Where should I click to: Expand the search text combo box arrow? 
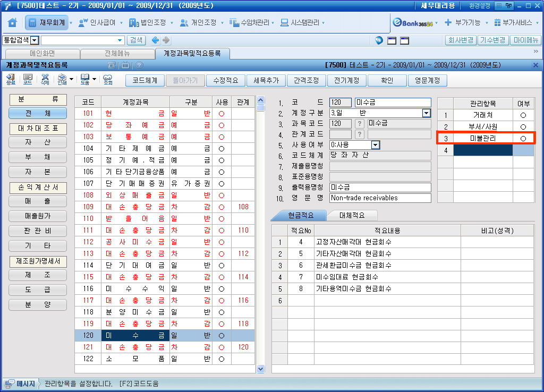click(120, 40)
